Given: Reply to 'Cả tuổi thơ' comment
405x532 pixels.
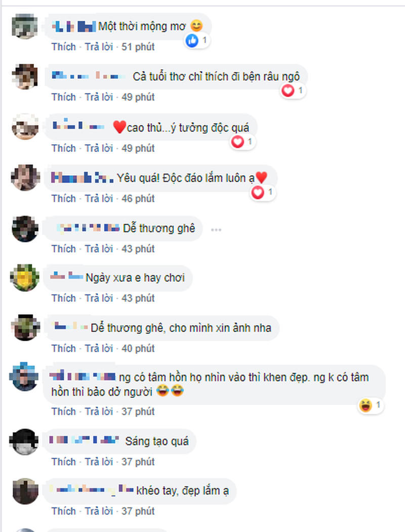Looking at the screenshot, I should click(99, 97).
